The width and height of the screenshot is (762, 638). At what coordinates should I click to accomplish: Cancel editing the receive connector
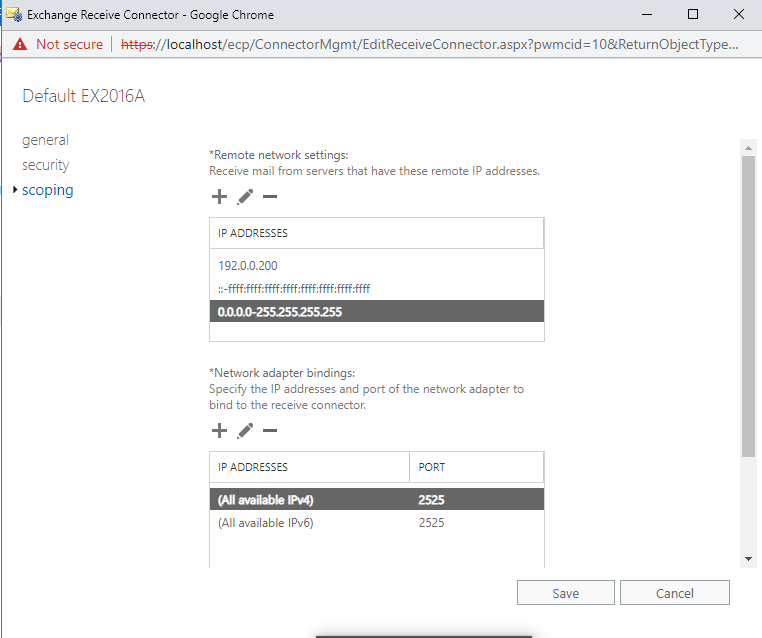pos(675,593)
